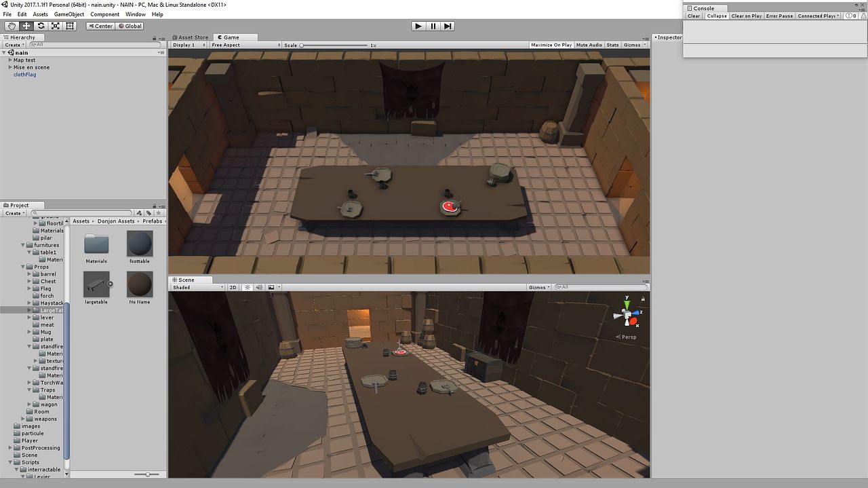Open the Free Aspect dropdown

point(245,45)
